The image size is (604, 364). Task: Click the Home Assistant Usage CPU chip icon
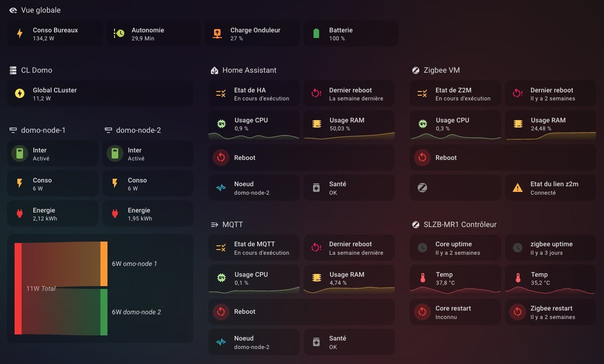click(221, 124)
